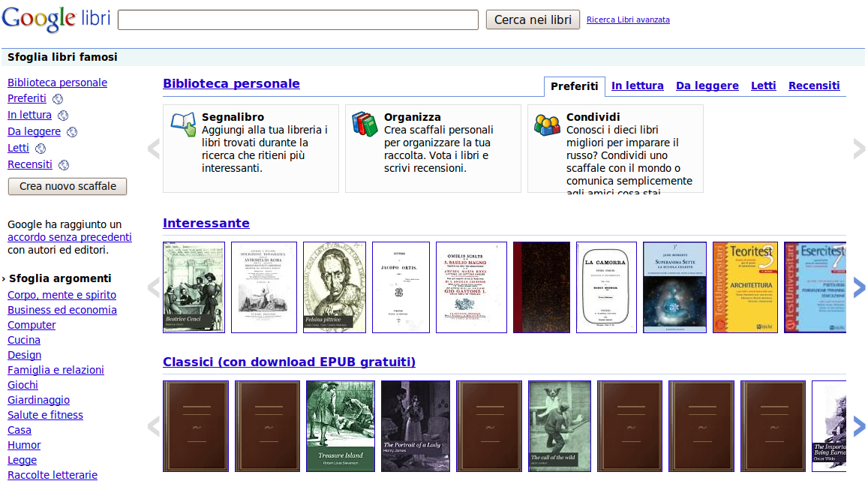Switch to the In lettura tab
The image size is (868, 484).
click(x=637, y=86)
